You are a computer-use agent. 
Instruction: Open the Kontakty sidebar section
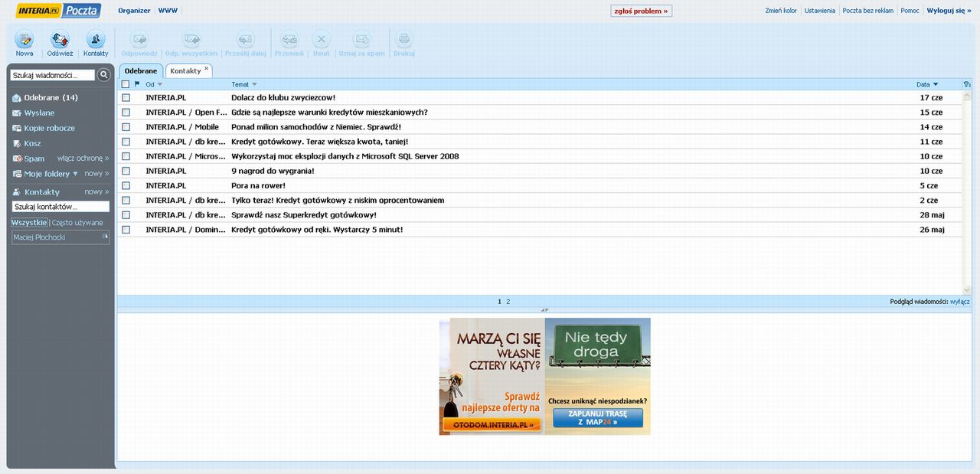click(41, 192)
